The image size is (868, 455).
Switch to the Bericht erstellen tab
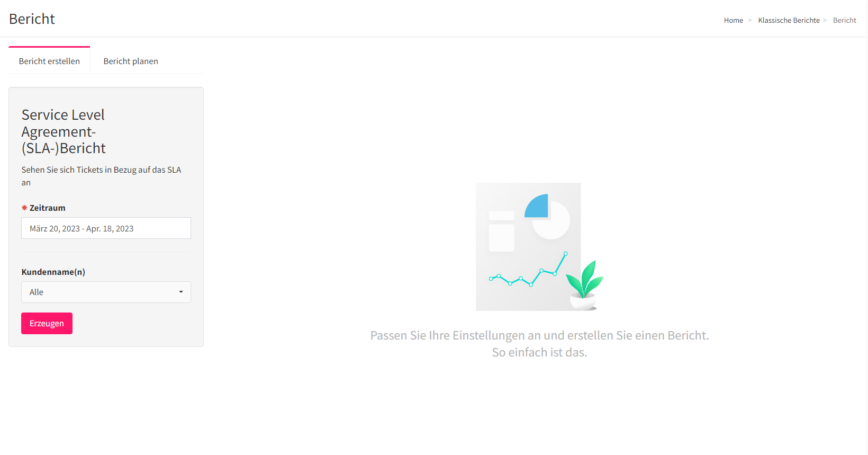[49, 61]
